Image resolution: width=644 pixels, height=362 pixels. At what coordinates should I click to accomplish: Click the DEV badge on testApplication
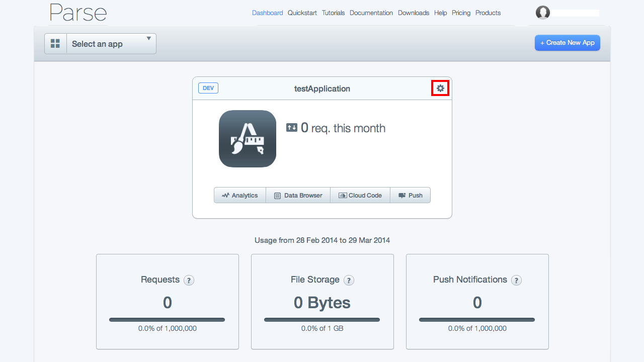(208, 88)
